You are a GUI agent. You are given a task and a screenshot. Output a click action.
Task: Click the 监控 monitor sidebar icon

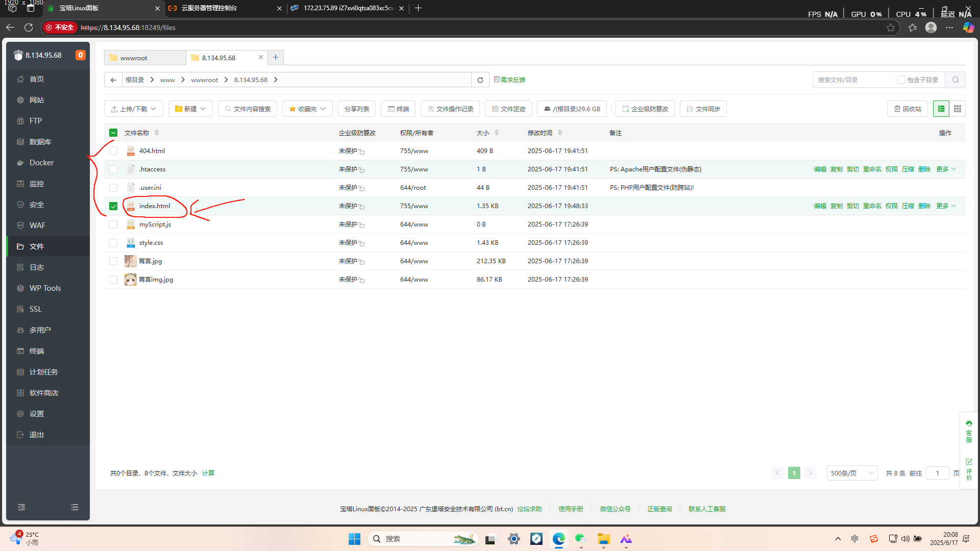pos(20,184)
